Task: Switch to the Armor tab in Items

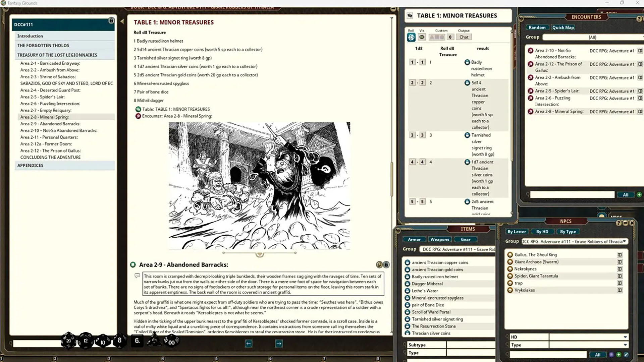Action: 414,239
